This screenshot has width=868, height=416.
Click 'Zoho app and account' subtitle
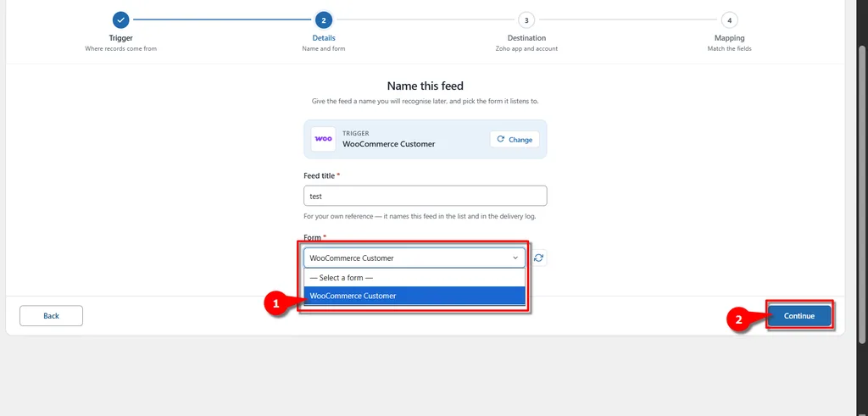pyautogui.click(x=526, y=48)
